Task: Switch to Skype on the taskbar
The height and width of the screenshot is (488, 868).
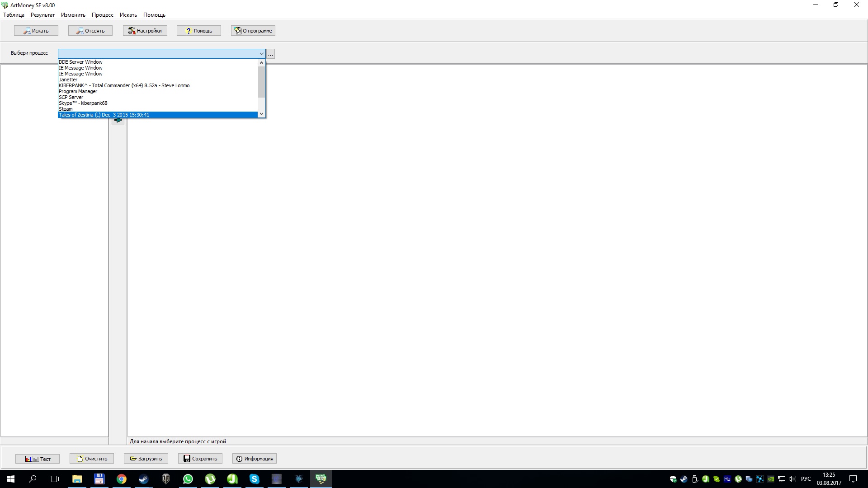Action: 255,479
